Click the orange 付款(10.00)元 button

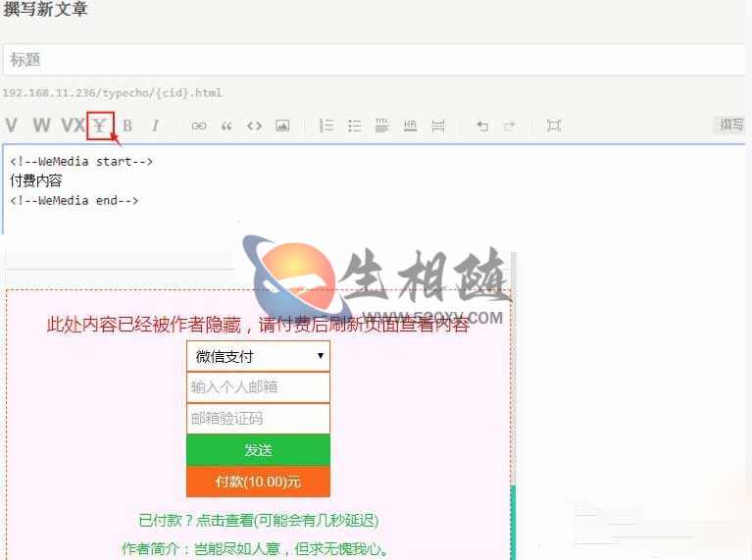[258, 482]
